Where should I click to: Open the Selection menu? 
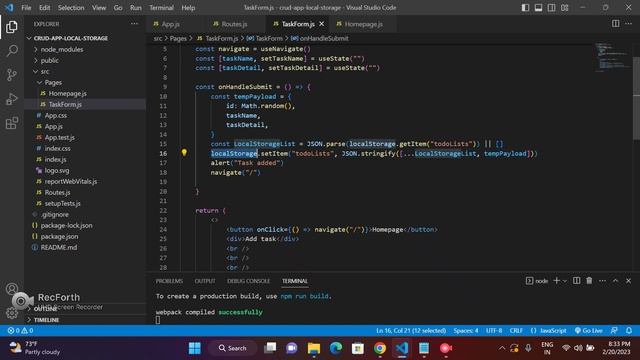(x=71, y=8)
